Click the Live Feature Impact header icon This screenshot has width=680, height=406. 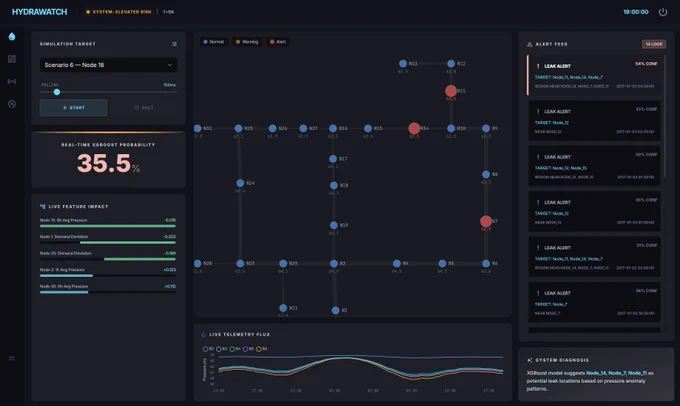click(x=42, y=206)
